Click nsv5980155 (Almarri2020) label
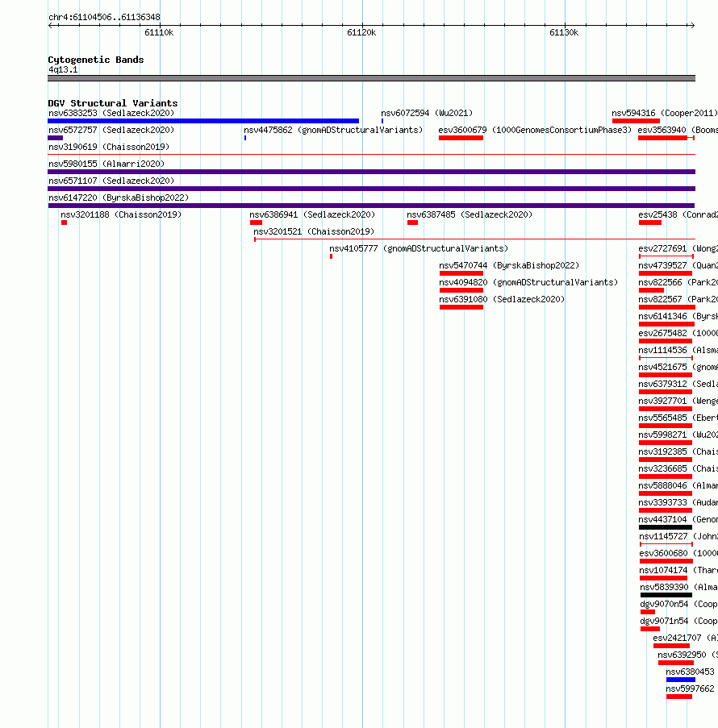The image size is (718, 728). (x=106, y=164)
